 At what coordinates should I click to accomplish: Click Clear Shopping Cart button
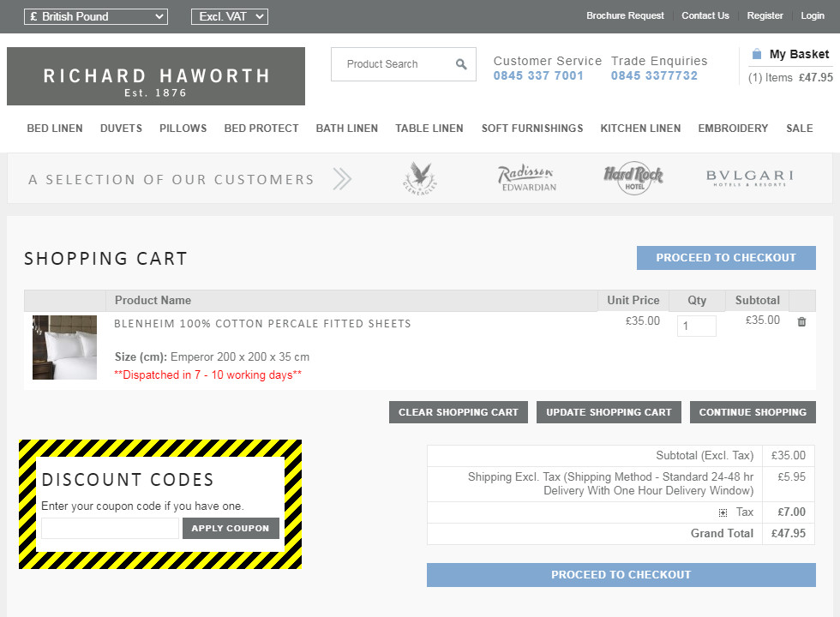(x=458, y=412)
